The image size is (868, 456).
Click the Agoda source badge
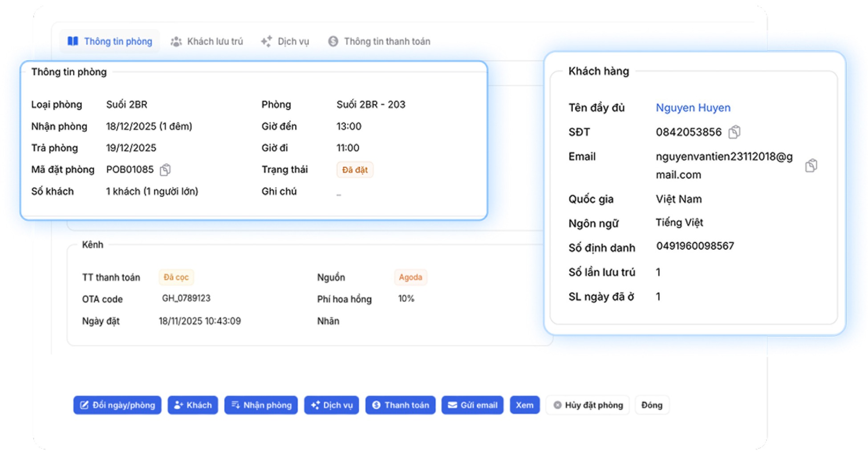click(x=410, y=277)
